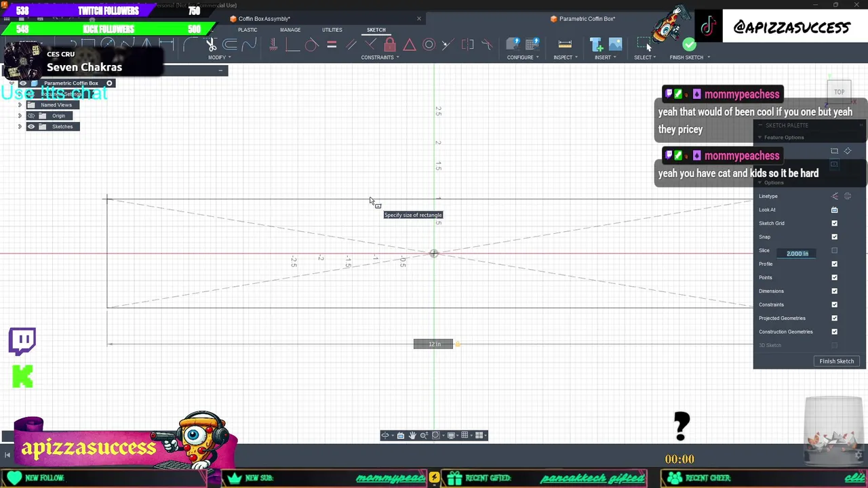Apply the Collinear constraint

click(x=447, y=45)
